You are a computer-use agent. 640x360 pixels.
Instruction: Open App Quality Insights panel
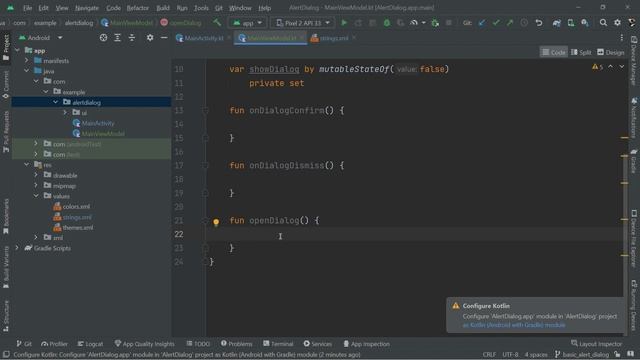144,344
